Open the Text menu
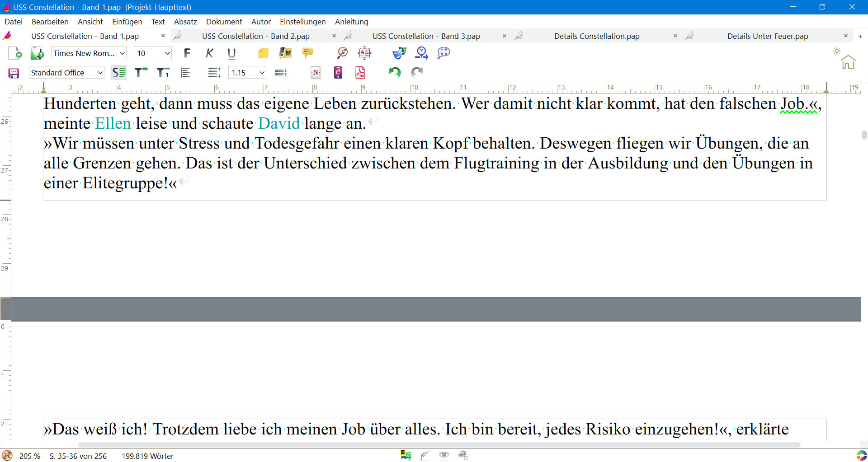Image resolution: width=868 pixels, height=462 pixels. click(x=158, y=22)
